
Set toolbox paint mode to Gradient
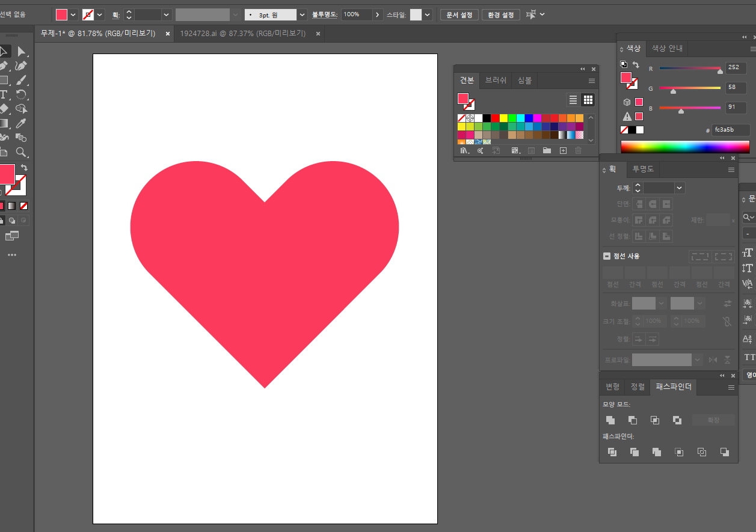[11, 206]
